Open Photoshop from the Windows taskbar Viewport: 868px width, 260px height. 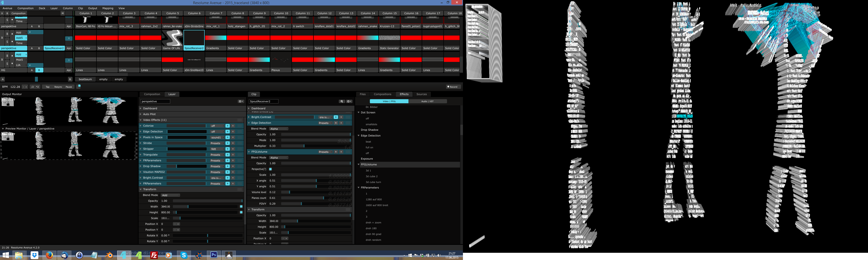pyautogui.click(x=214, y=255)
